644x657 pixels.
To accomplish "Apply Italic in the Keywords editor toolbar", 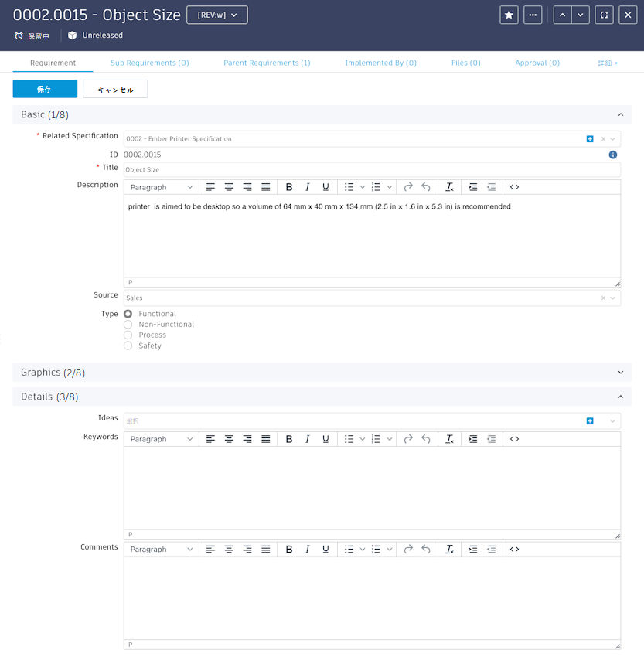I will tap(307, 439).
